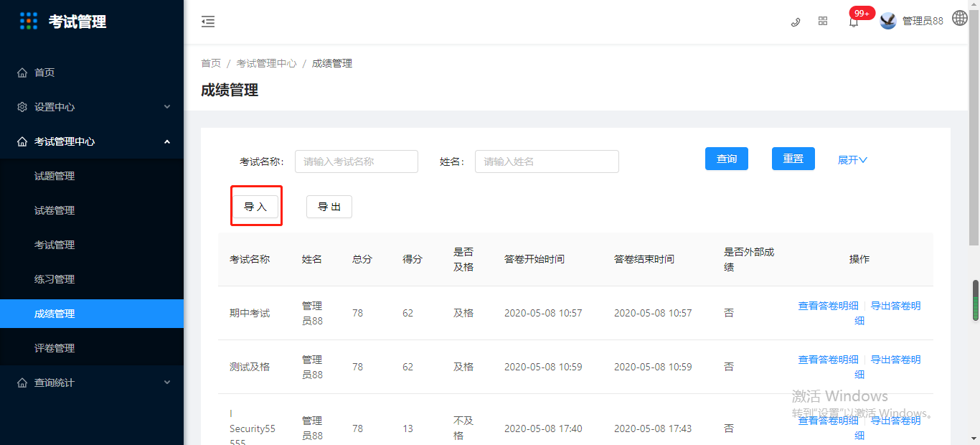Click the 导入 button
Image resolution: width=980 pixels, height=445 pixels.
click(255, 207)
